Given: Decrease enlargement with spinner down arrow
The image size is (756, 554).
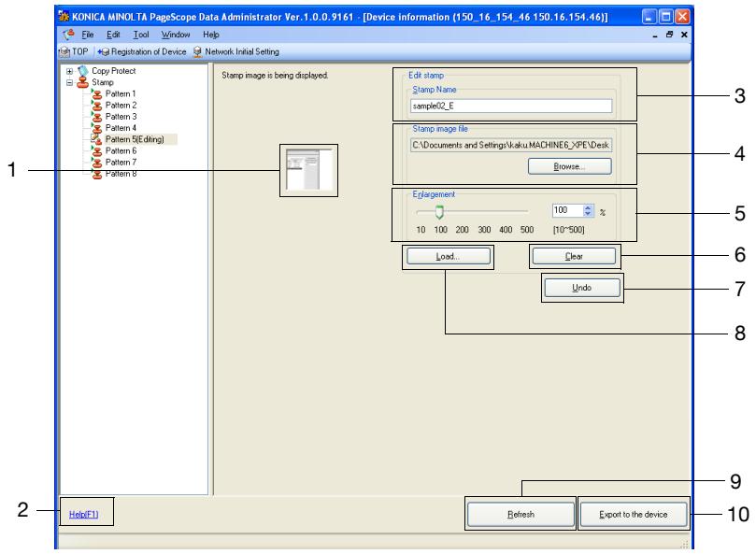Looking at the screenshot, I should (x=587, y=213).
